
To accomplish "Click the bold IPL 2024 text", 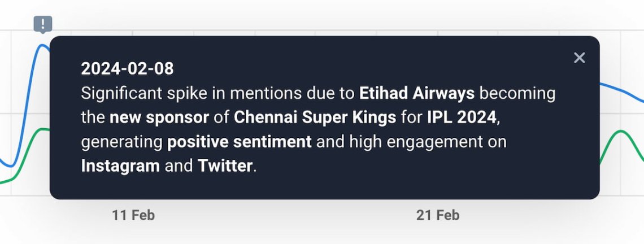I will [x=462, y=117].
